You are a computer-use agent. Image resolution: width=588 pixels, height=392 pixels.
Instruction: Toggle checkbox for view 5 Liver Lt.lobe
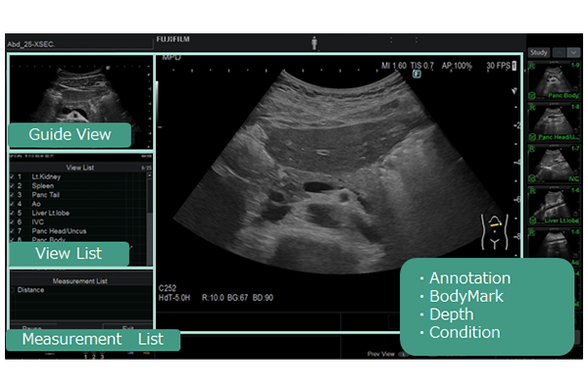13,213
